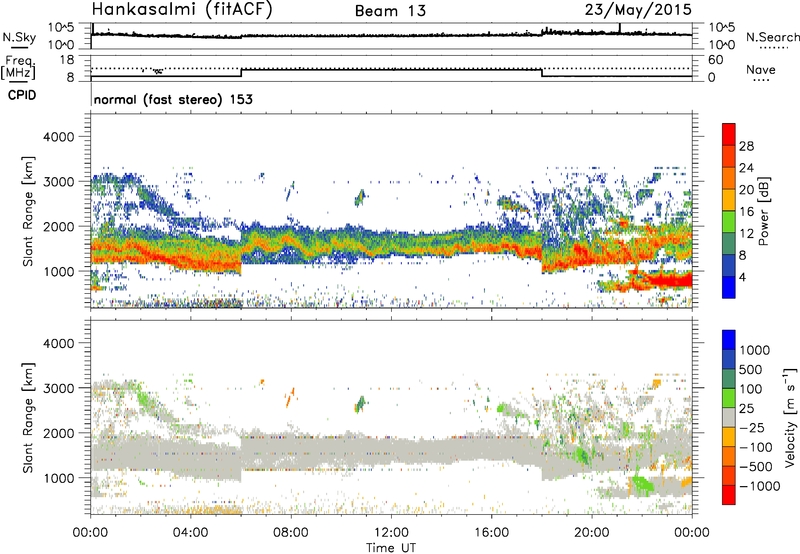The image size is (800, 554).
Task: Click the Time UT axis label
Action: (x=391, y=548)
